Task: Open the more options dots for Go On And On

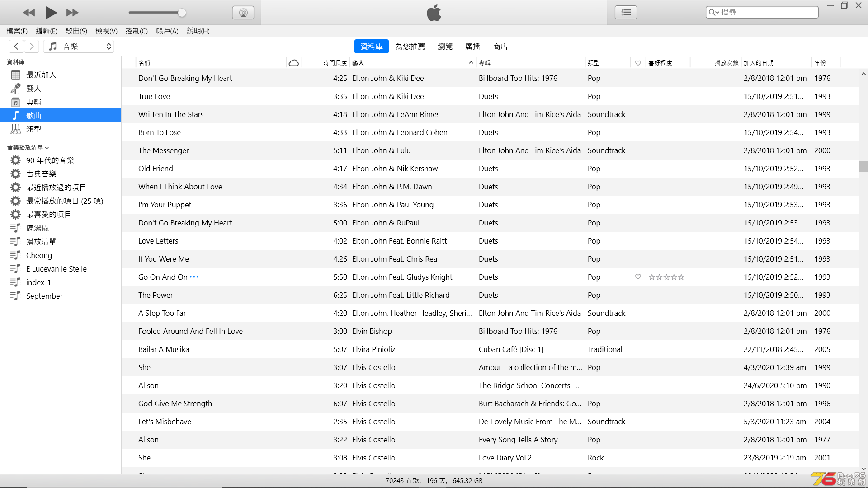Action: 194,277
